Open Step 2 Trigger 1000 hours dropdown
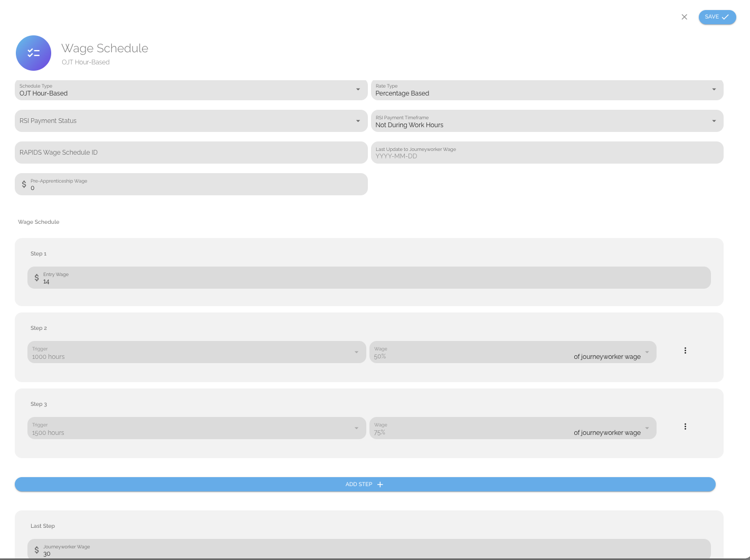The height and width of the screenshot is (560, 750). tap(356, 352)
